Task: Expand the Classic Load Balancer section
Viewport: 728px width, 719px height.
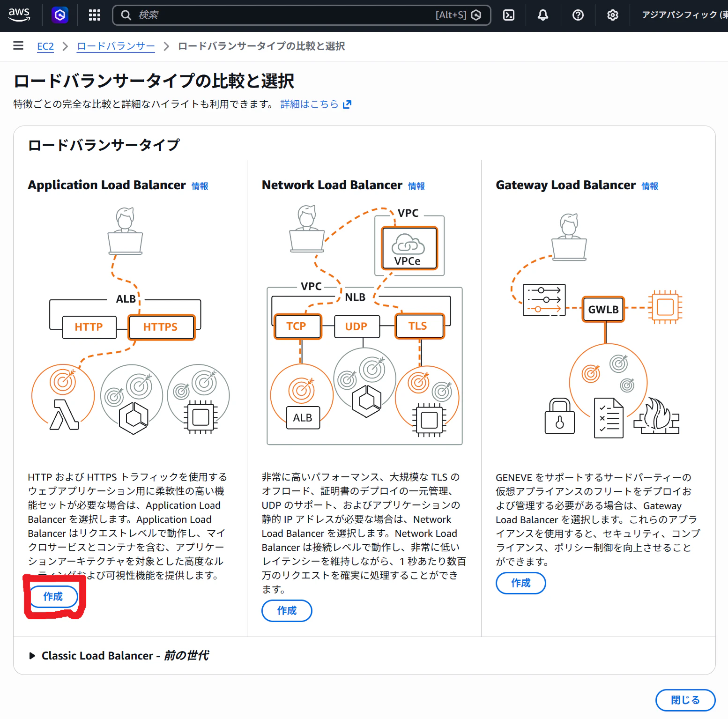Action: (119, 656)
